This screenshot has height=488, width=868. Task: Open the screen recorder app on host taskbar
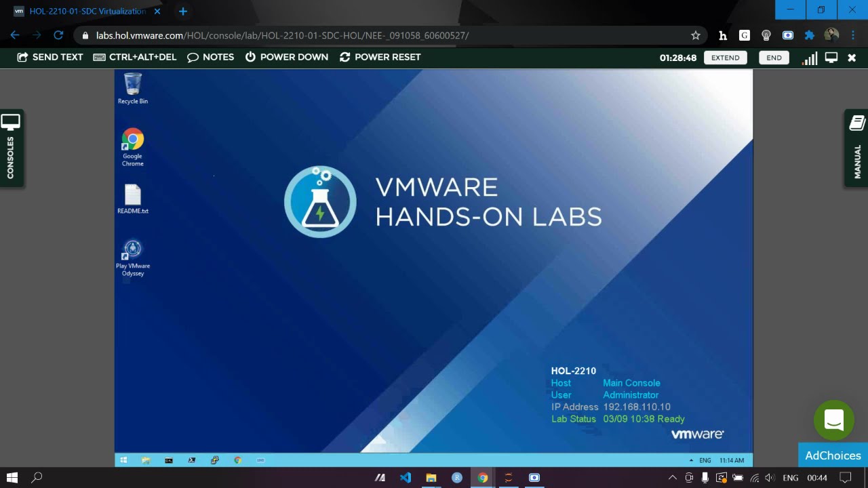[534, 478]
